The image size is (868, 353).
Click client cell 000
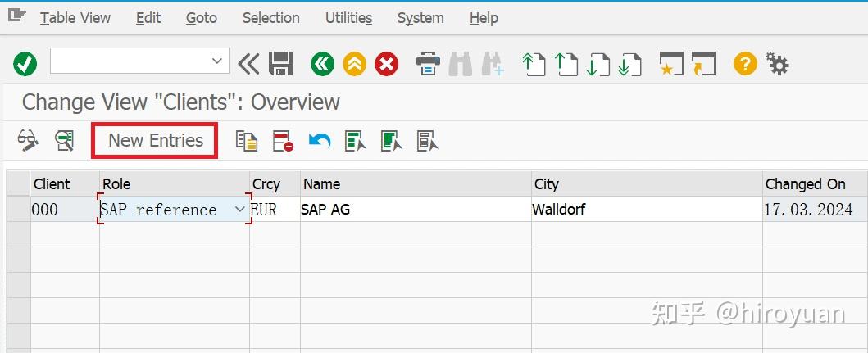pos(65,209)
